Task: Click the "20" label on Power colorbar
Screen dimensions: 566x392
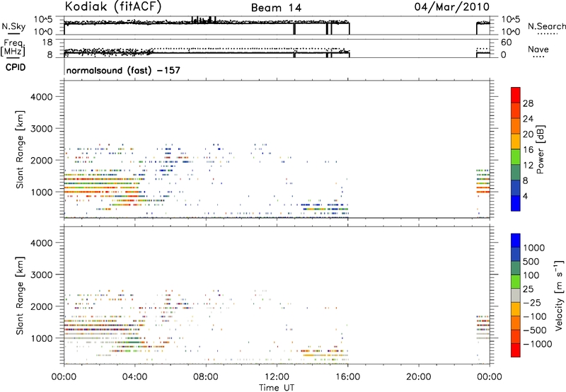Action: pyautogui.click(x=528, y=134)
